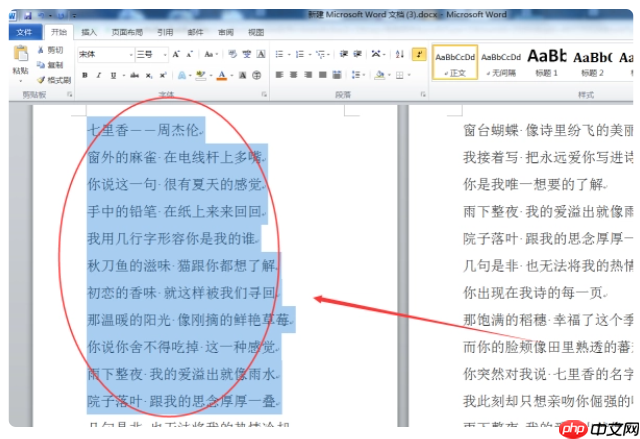Image resolution: width=640 pixels, height=439 pixels.
Task: Click the Save icon in quick access toolbar
Action: 28,16
